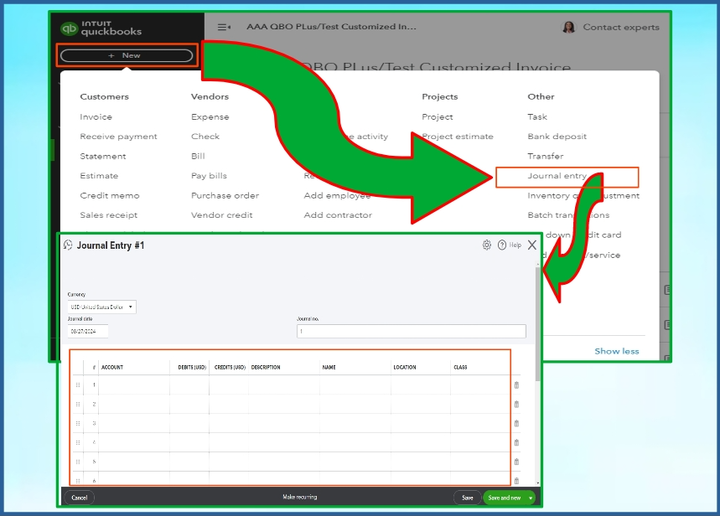Click the Location cell in line 4
The width and height of the screenshot is (720, 516).
[x=421, y=443]
